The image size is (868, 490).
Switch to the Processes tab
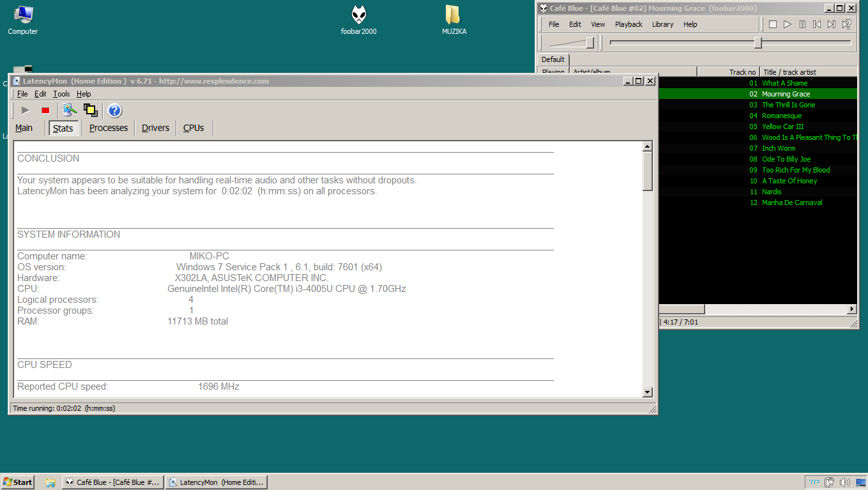click(109, 128)
